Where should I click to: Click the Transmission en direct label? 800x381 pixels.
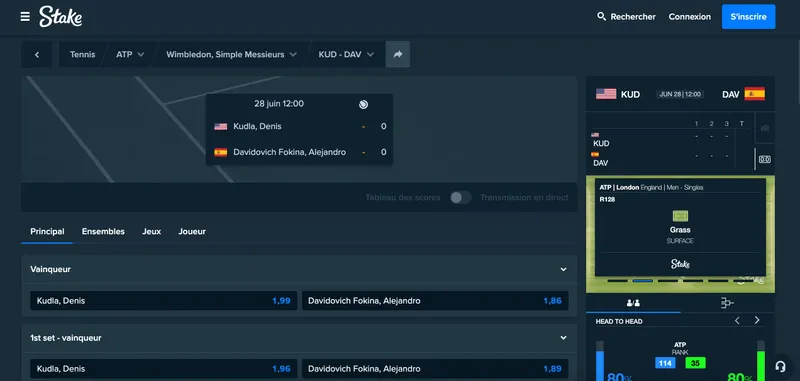pos(524,197)
